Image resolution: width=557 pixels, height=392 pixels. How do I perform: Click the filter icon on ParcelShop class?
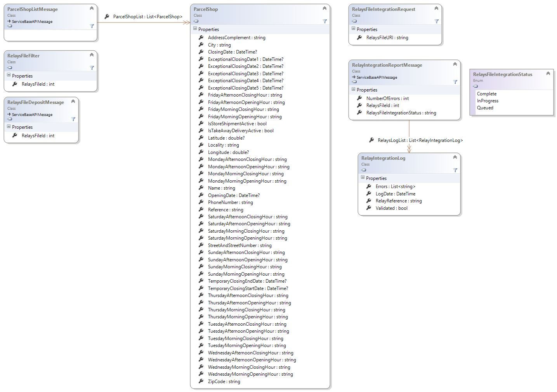coord(324,21)
